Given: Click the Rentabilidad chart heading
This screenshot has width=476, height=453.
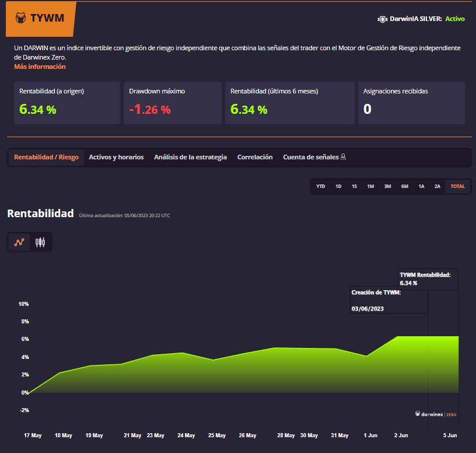Looking at the screenshot, I should (40, 214).
